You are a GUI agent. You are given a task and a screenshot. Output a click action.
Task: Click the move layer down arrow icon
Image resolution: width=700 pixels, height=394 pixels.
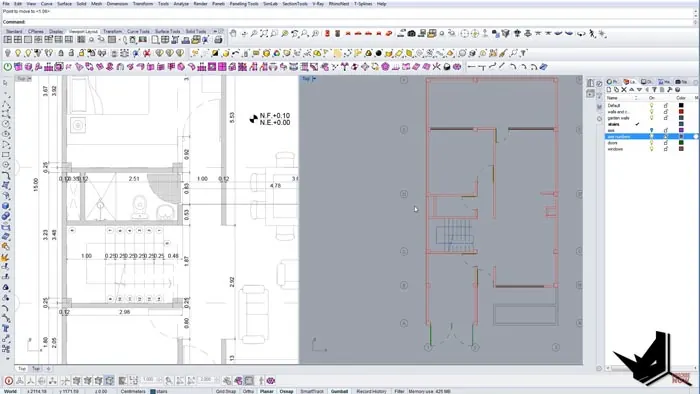pyautogui.click(x=639, y=90)
